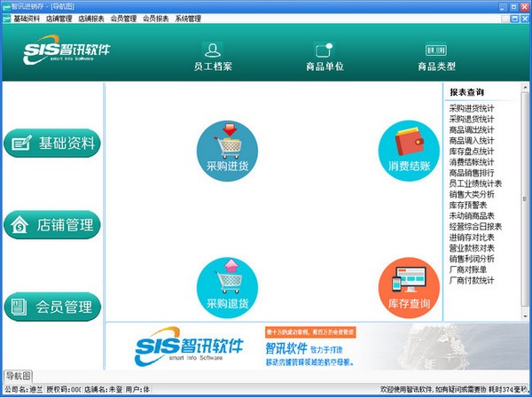This screenshot has height=397, width=532.
Task: Click the 报表查询 panel heading
Action: (x=466, y=92)
